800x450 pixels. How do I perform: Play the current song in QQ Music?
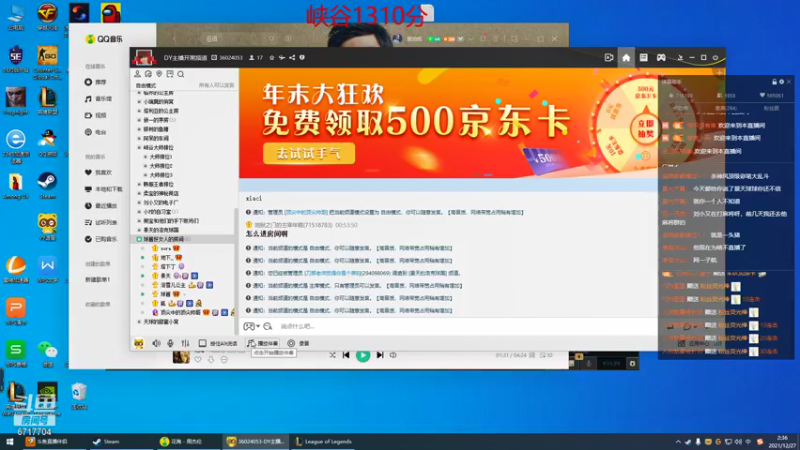point(363,355)
